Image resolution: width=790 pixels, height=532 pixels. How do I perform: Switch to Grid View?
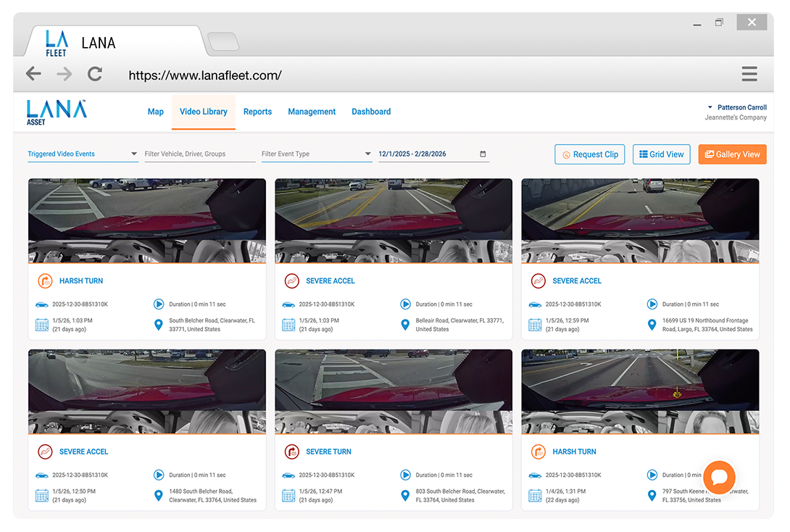[x=661, y=154]
